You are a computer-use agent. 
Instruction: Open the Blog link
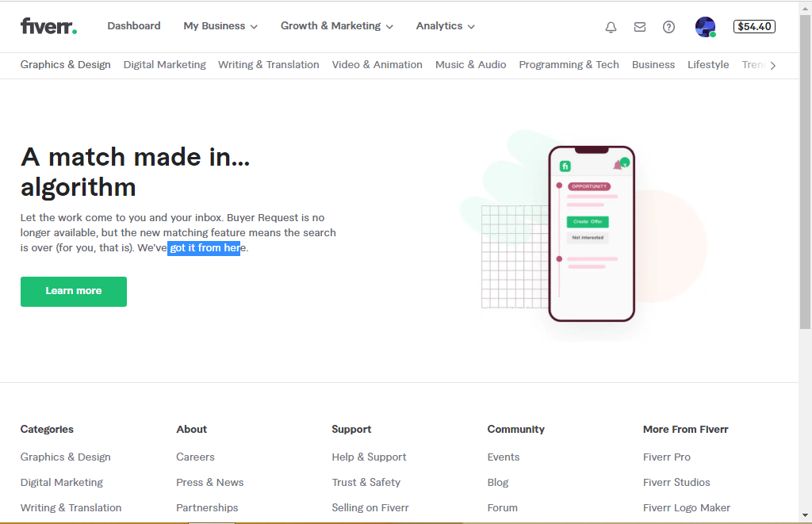tap(498, 483)
